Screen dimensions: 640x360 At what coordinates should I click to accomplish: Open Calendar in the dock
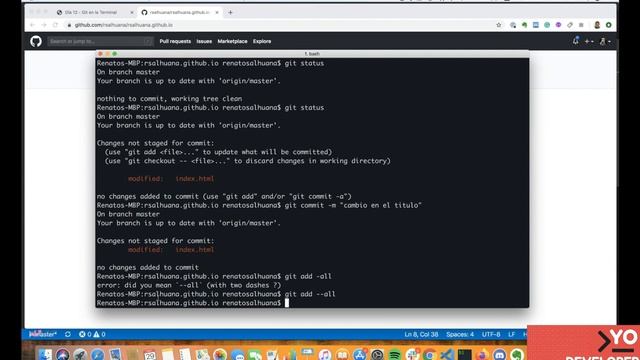pyautogui.click(x=150, y=354)
